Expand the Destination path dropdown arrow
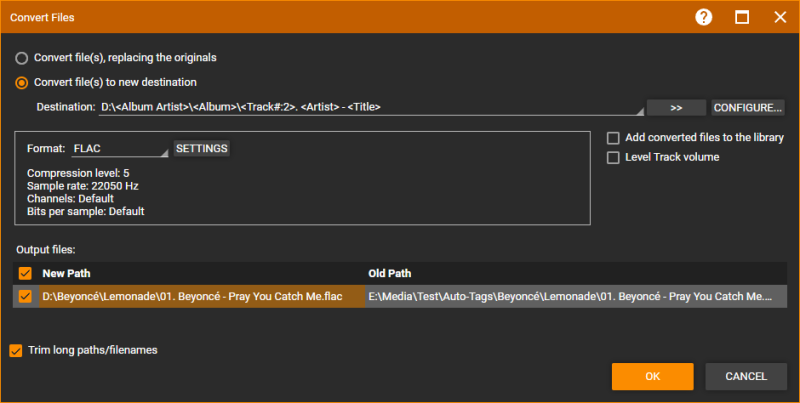The width and height of the screenshot is (800, 403). [639, 110]
